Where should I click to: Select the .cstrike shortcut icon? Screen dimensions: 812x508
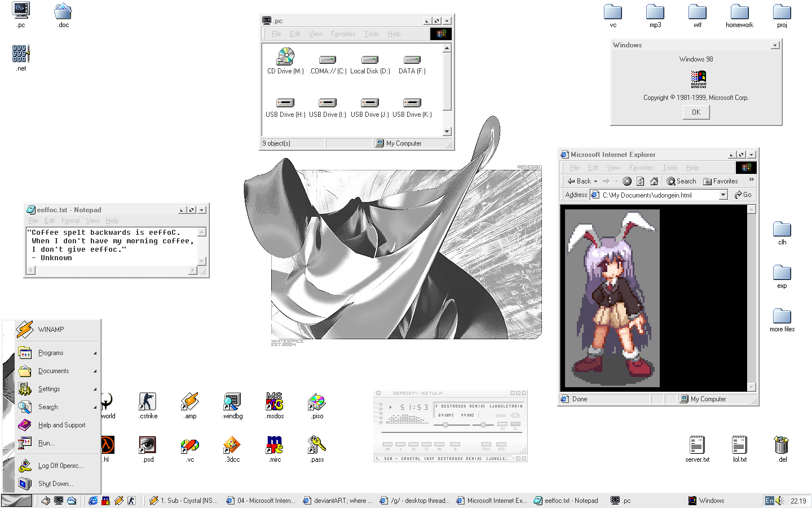[148, 406]
